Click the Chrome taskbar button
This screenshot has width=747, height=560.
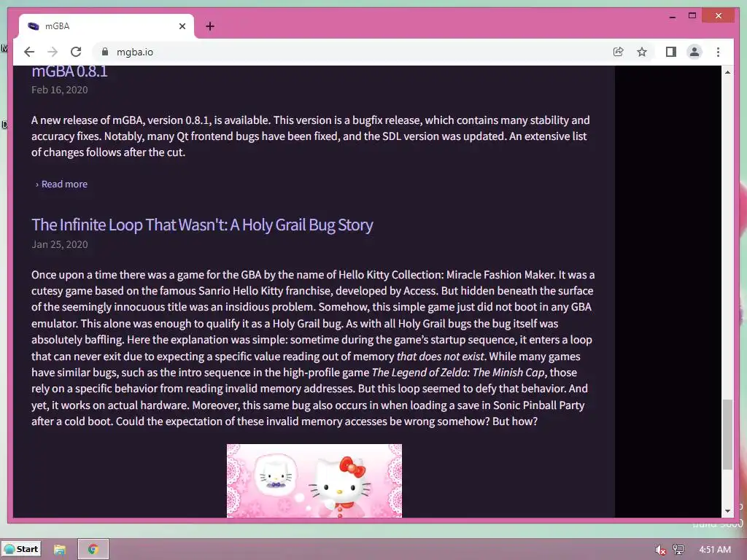pyautogui.click(x=93, y=549)
